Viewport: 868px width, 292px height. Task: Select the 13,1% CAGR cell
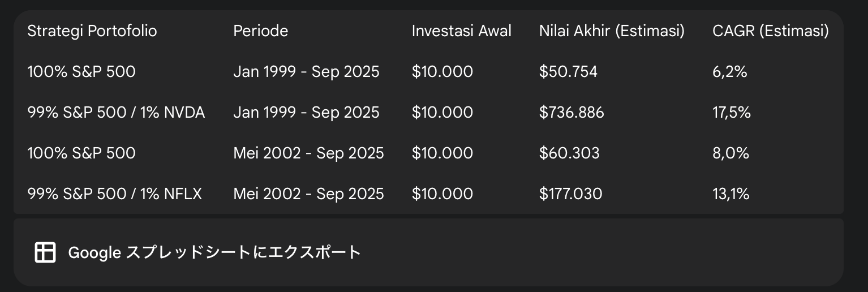731,194
